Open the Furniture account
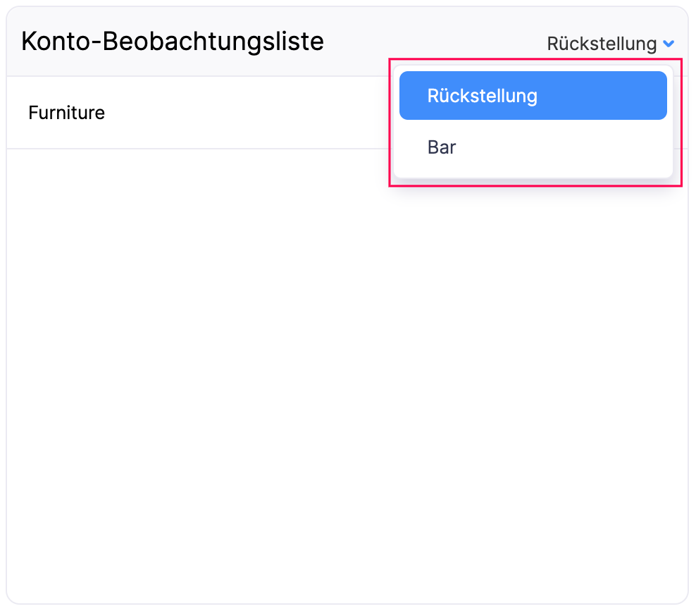This screenshot has height=616, width=696. point(66,113)
